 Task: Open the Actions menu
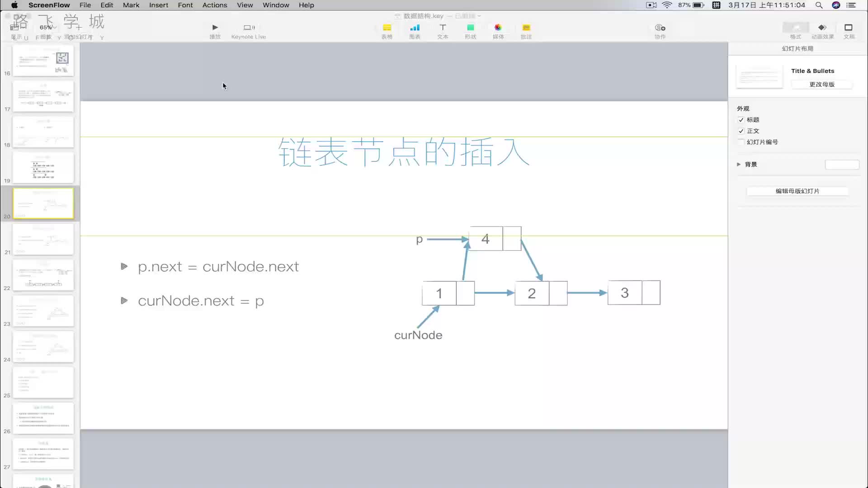215,5
